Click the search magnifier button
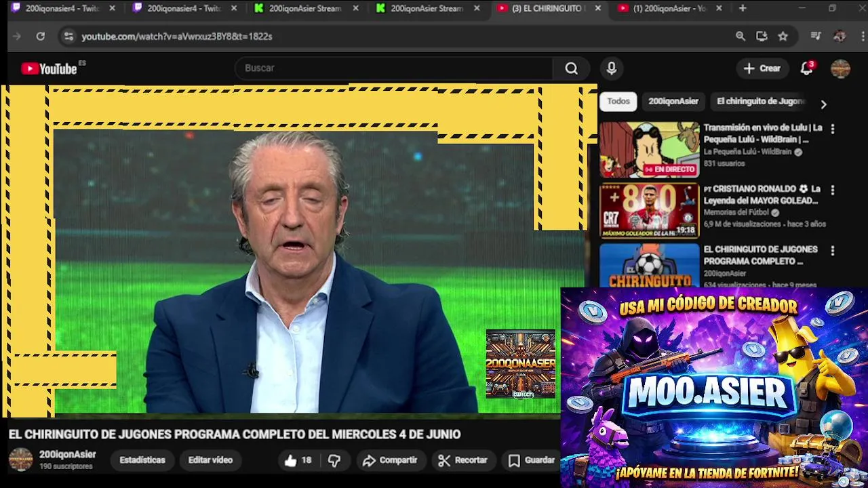868x488 pixels. [x=572, y=68]
